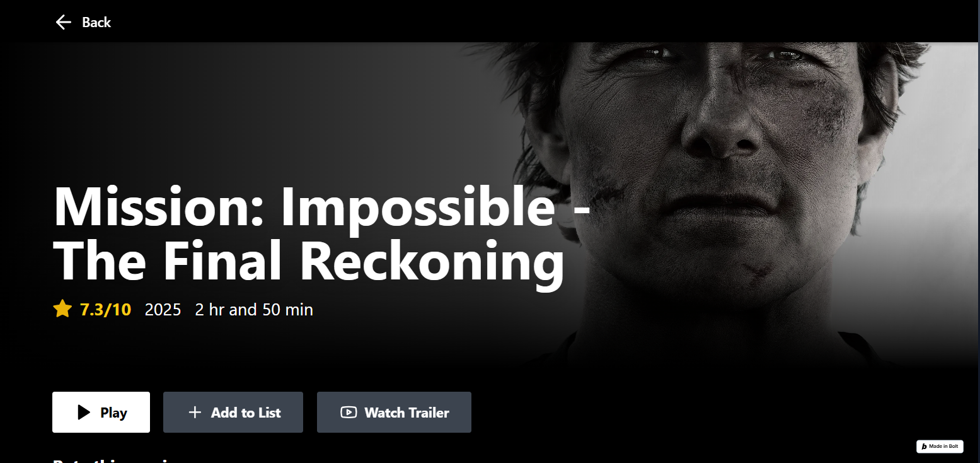Click the gold star rating icon

tap(62, 310)
